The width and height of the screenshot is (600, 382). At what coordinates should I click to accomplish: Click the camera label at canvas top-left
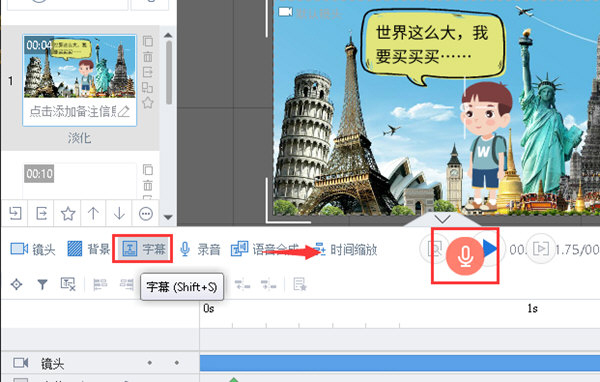click(x=309, y=13)
